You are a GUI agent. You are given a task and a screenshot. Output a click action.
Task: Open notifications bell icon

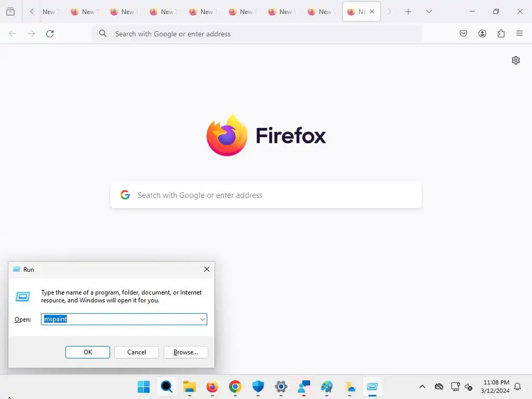point(517,387)
